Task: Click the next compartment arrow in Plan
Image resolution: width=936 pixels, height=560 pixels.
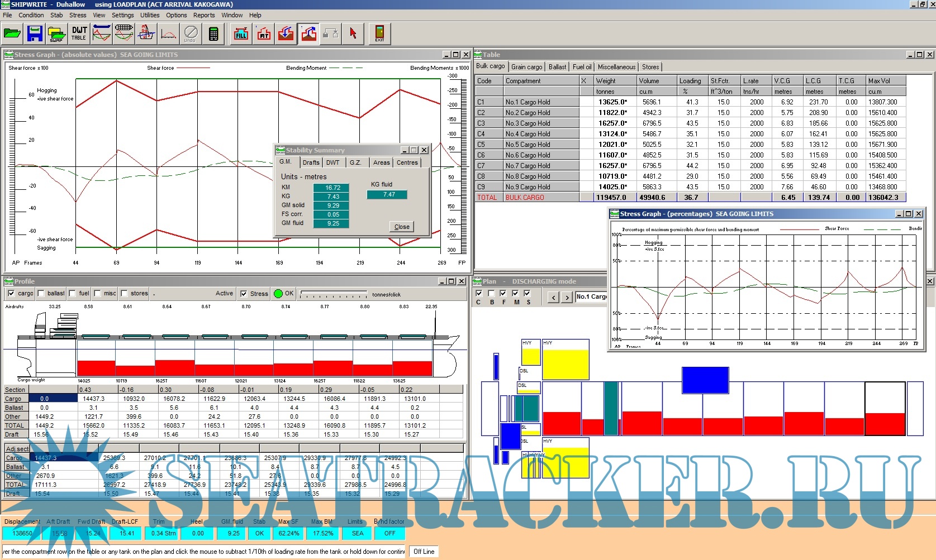Action: point(567,298)
